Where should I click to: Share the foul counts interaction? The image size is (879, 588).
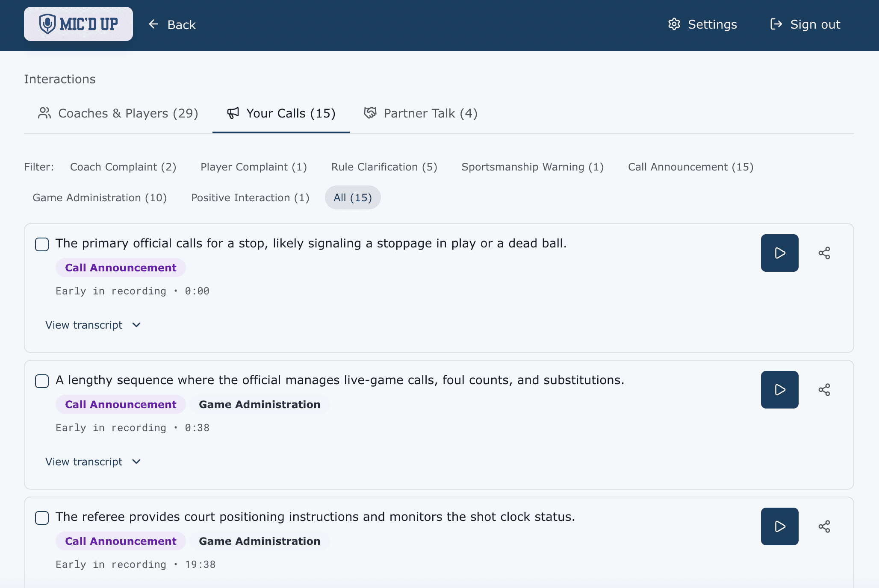click(x=824, y=390)
